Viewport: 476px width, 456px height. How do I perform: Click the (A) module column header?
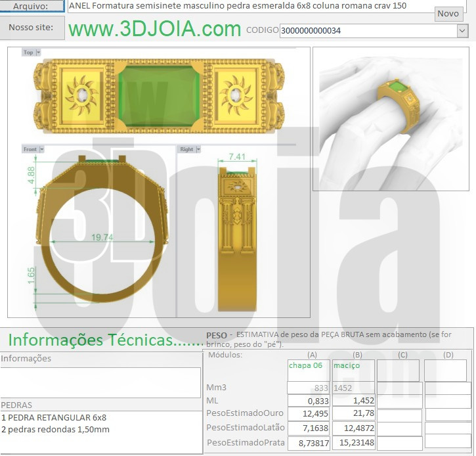coord(312,355)
